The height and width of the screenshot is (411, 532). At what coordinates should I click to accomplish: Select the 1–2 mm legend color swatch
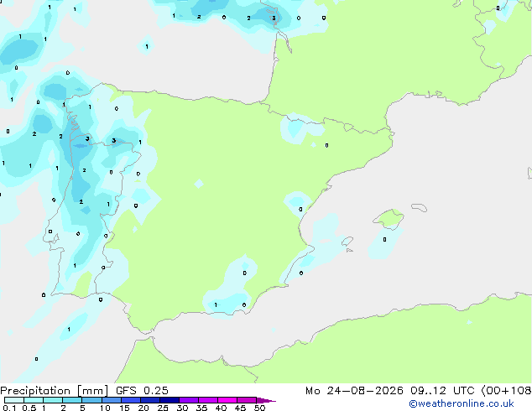(53, 400)
